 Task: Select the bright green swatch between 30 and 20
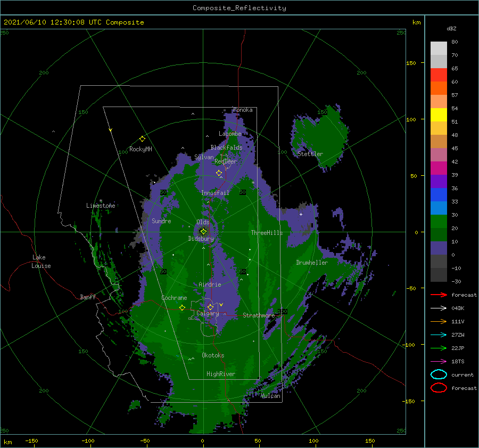pos(439,221)
